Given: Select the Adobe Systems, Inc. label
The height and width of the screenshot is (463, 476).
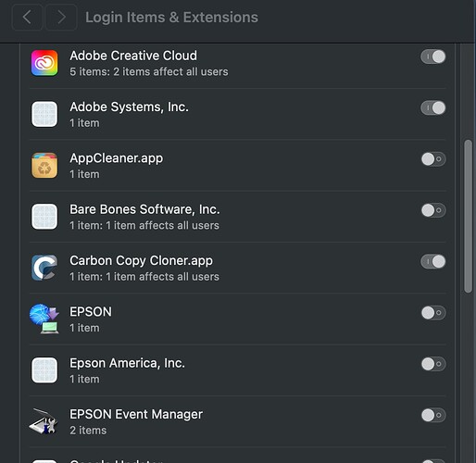Looking at the screenshot, I should (129, 107).
